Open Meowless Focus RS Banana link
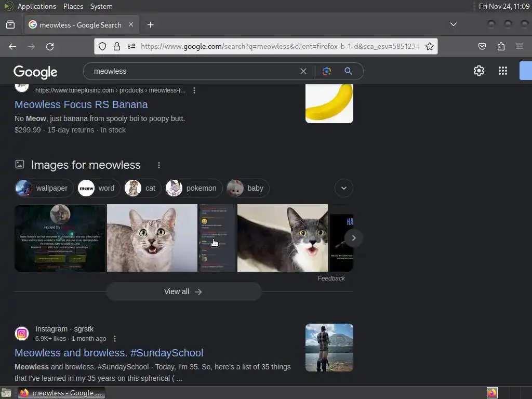The width and height of the screenshot is (532, 399). [x=81, y=104]
